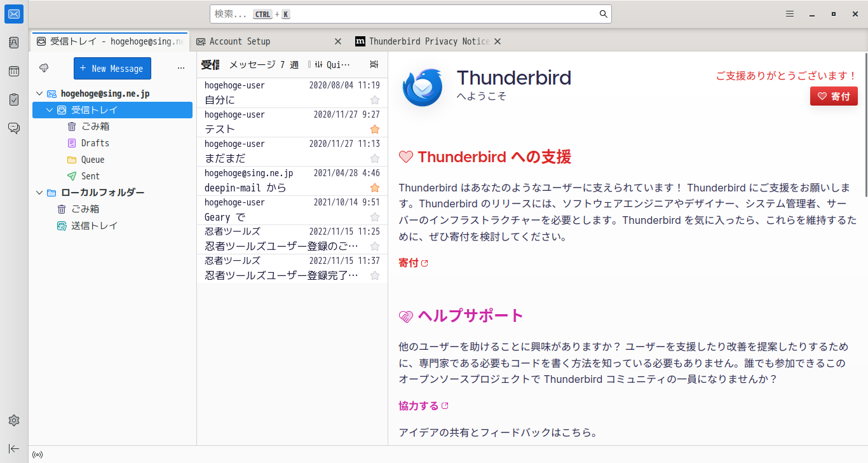Star the 忍者ツールズユーザー登録のご message
Viewport: 868px width, 463px height.
[x=375, y=246]
